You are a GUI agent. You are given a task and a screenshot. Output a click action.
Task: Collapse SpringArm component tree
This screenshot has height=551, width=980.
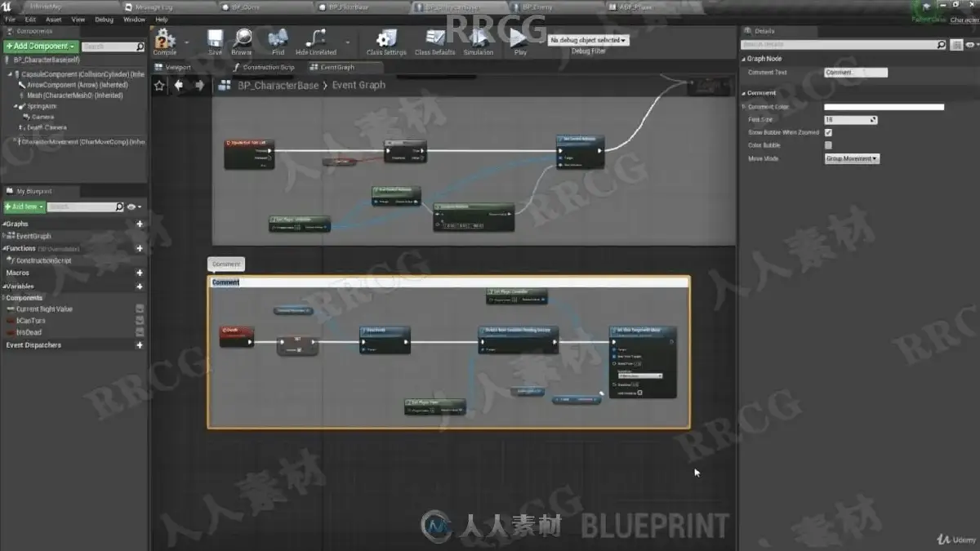point(16,106)
